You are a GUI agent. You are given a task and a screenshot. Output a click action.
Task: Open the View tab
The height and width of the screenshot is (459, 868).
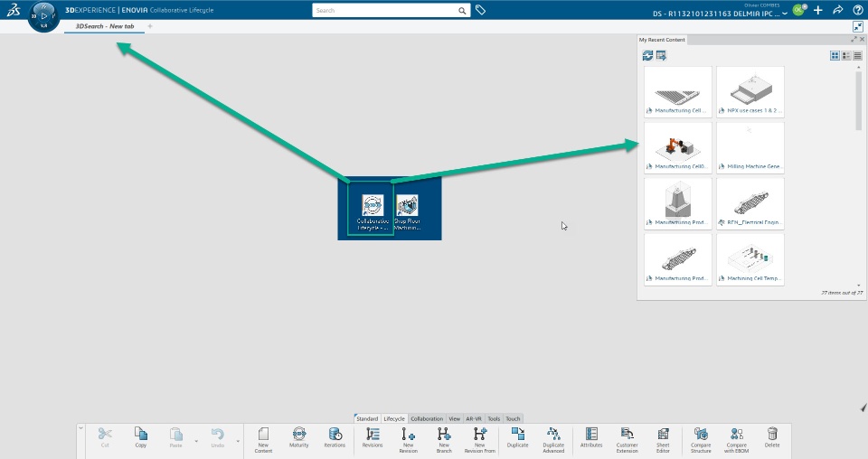(455, 418)
